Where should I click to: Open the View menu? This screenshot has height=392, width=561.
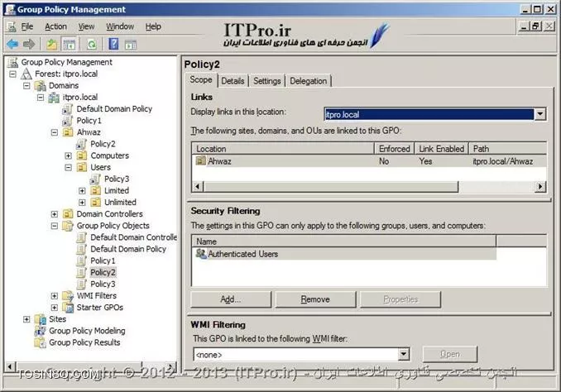pos(87,26)
